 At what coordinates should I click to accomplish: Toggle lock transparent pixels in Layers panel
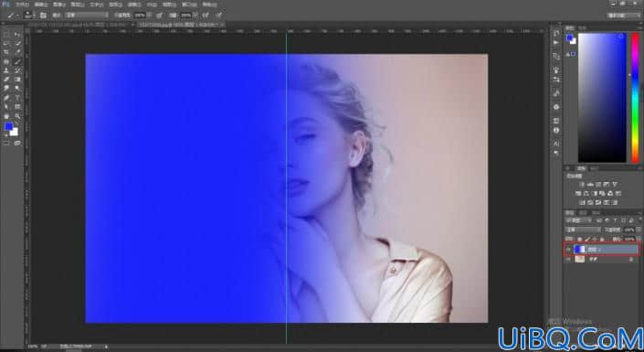point(579,239)
